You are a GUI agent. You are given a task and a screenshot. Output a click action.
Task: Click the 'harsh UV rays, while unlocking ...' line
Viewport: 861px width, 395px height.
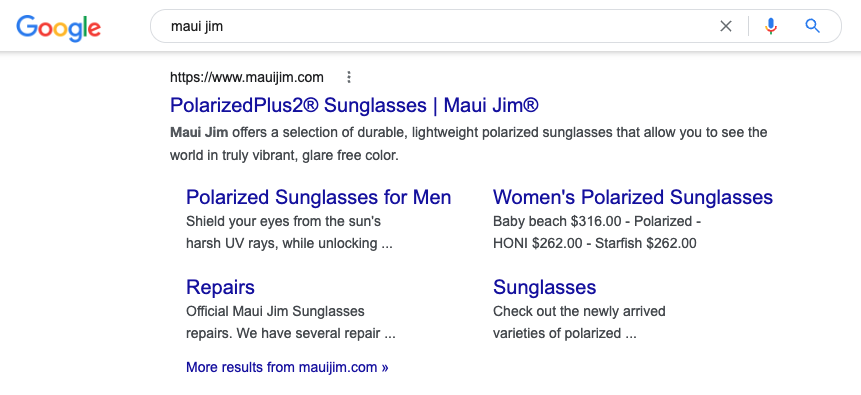[289, 243]
